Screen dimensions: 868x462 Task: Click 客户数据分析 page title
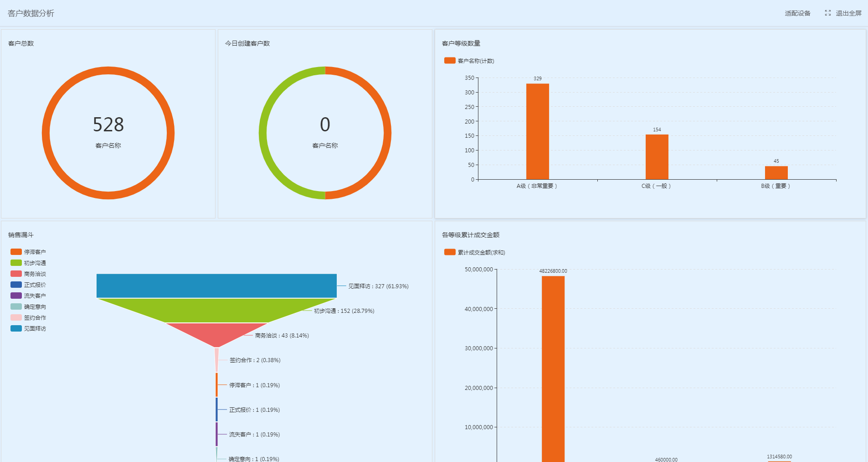click(x=31, y=13)
